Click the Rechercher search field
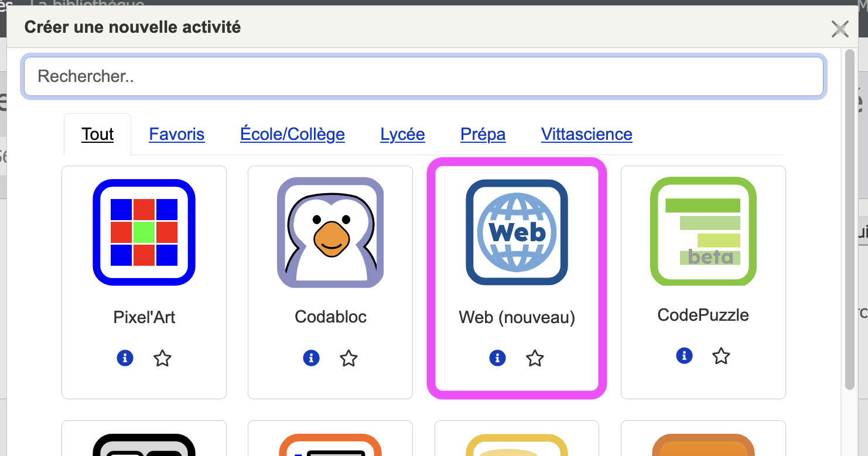 pyautogui.click(x=423, y=76)
